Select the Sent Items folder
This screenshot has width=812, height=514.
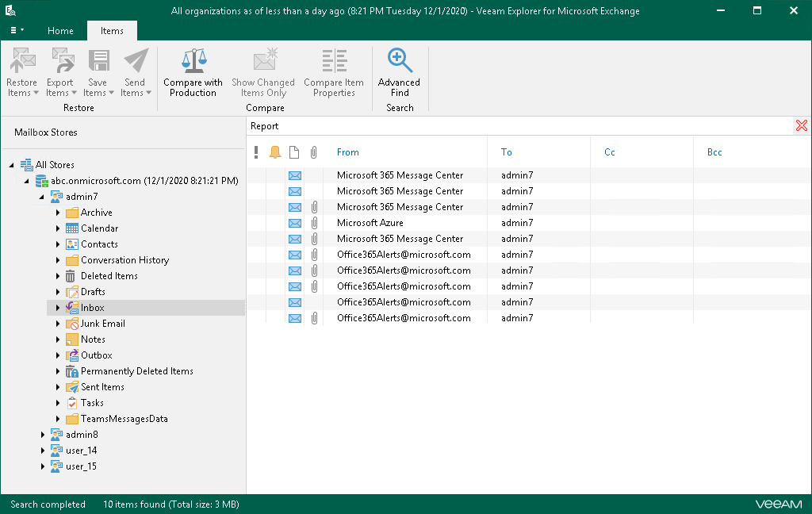tap(102, 387)
